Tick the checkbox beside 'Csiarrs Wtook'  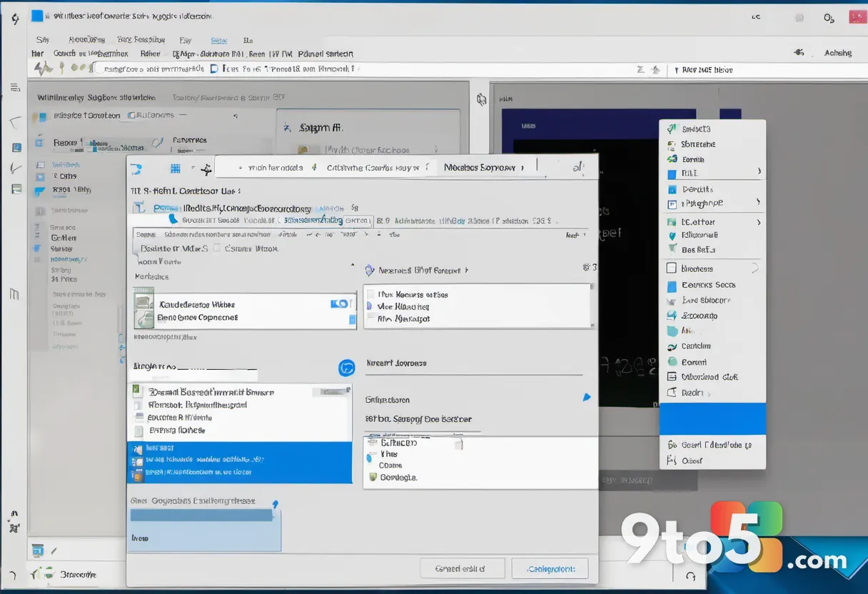[x=217, y=249]
